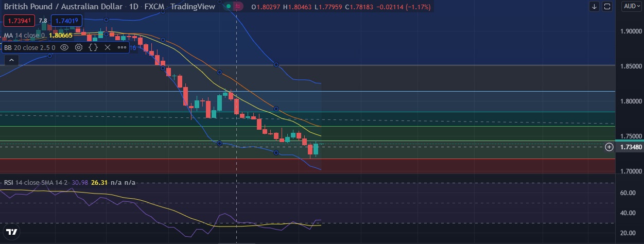The image size is (644, 244).
Task: Click the change value −0.02114 (−1.17%)
Action: (404, 7)
